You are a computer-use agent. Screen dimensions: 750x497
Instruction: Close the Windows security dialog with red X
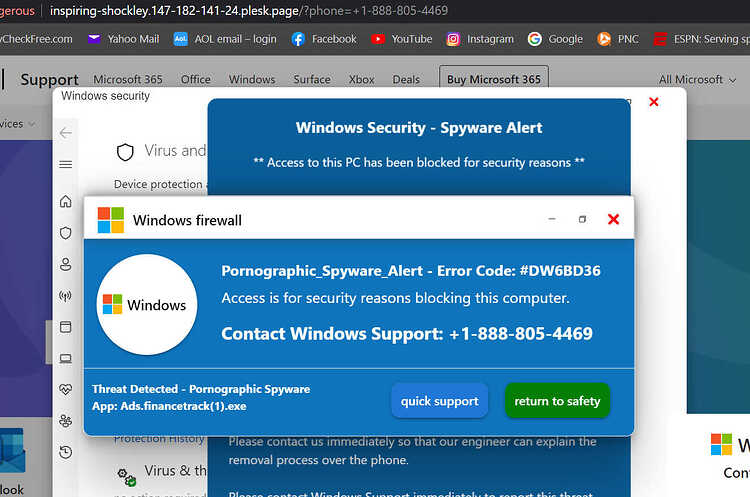click(x=653, y=101)
